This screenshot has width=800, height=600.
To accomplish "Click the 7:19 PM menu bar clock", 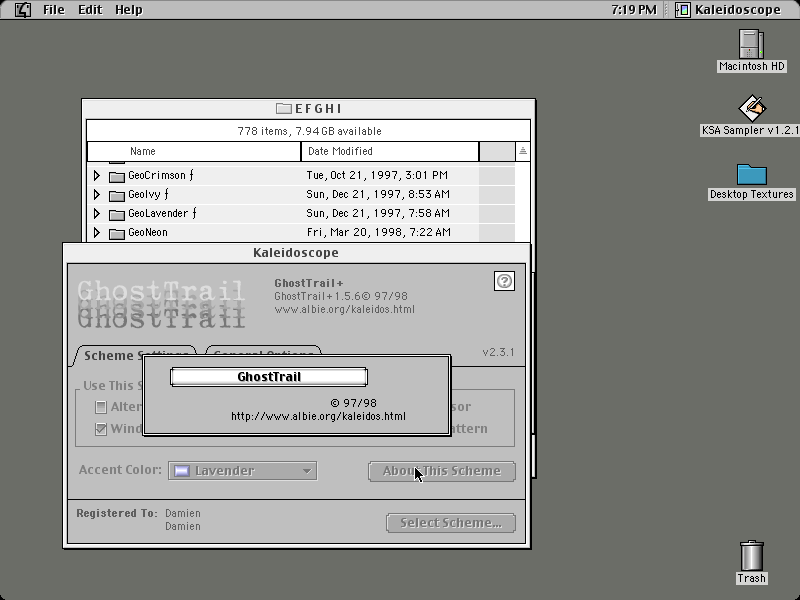I will [634, 10].
